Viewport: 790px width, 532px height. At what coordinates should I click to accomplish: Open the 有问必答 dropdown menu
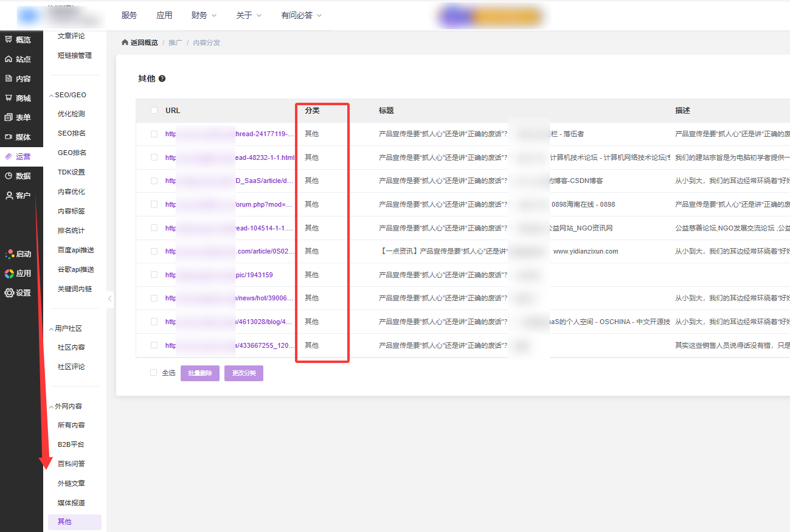[301, 15]
